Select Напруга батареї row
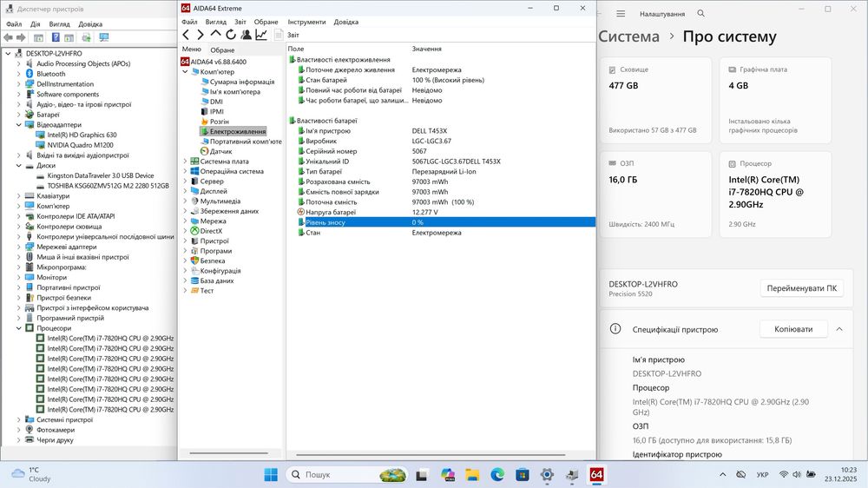Screen dimensions: 868x488 [x=441, y=212]
